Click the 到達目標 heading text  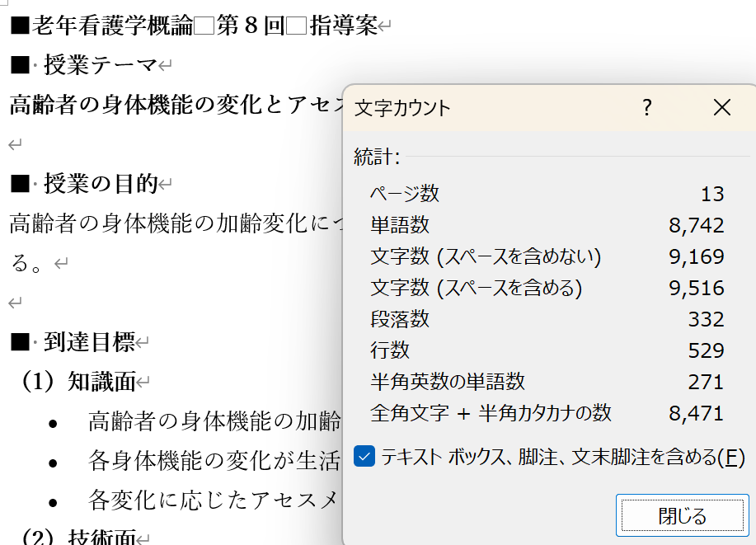(89, 342)
